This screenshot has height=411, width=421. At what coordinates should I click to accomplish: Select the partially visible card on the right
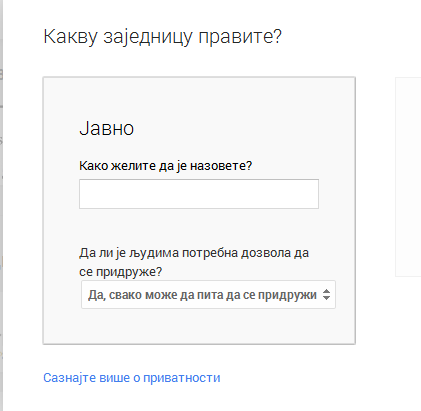[408, 177]
